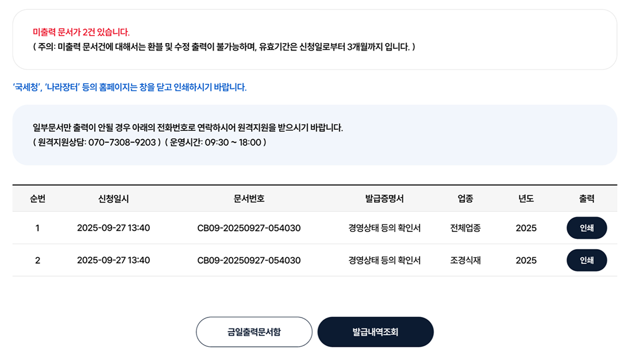632x364 pixels.
Task: Click the red 미출력 문서가 2건 있습니다 notice
Action: [81, 32]
